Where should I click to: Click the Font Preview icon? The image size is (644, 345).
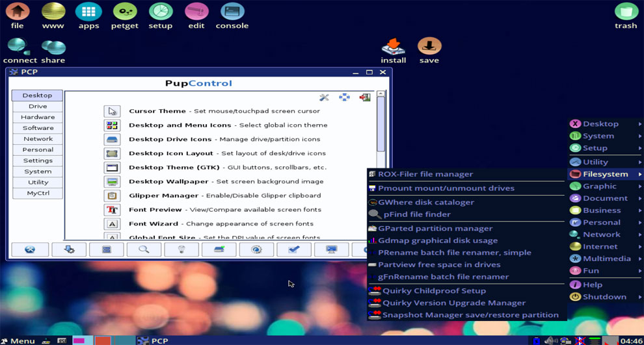coord(112,210)
